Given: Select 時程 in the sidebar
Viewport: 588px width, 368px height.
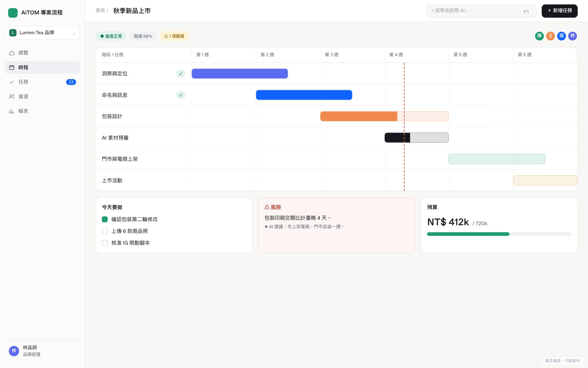Looking at the screenshot, I should tap(42, 67).
